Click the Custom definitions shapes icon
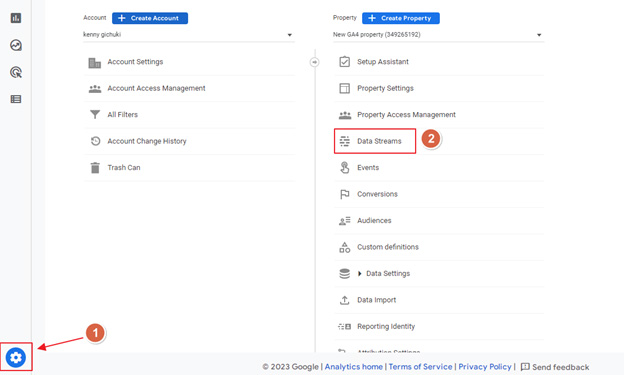Image resolution: width=624 pixels, height=375 pixels. pos(345,247)
